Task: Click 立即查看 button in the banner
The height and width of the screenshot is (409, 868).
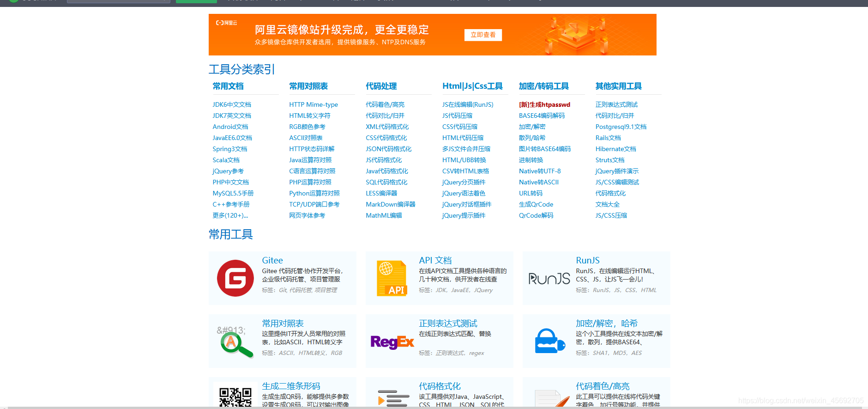Action: pyautogui.click(x=483, y=35)
